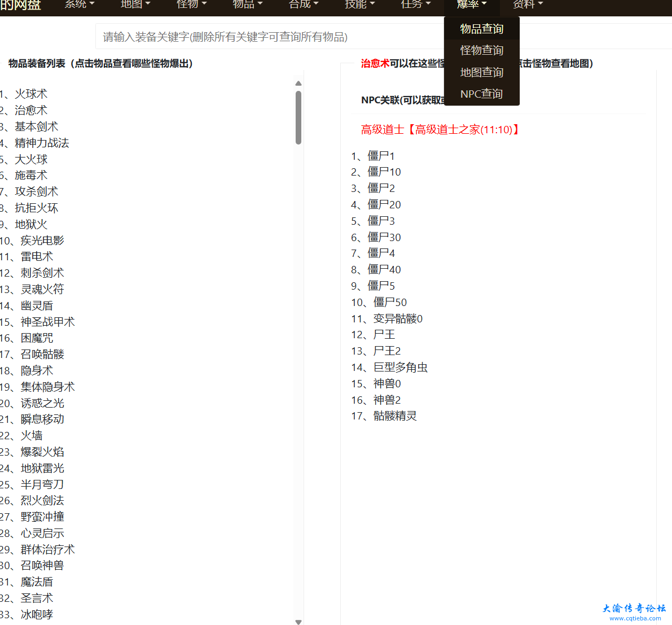Select the 半月弯刀 item
The height and width of the screenshot is (625, 672).
click(x=42, y=484)
